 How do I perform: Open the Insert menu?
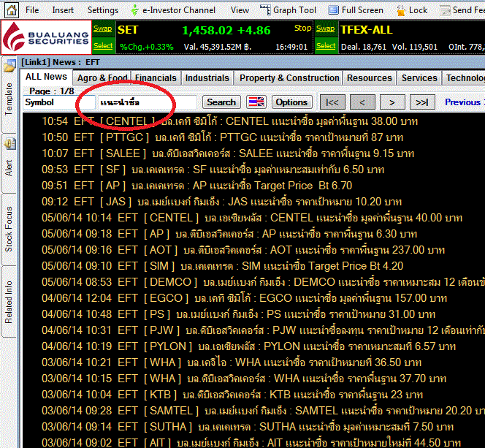[63, 10]
